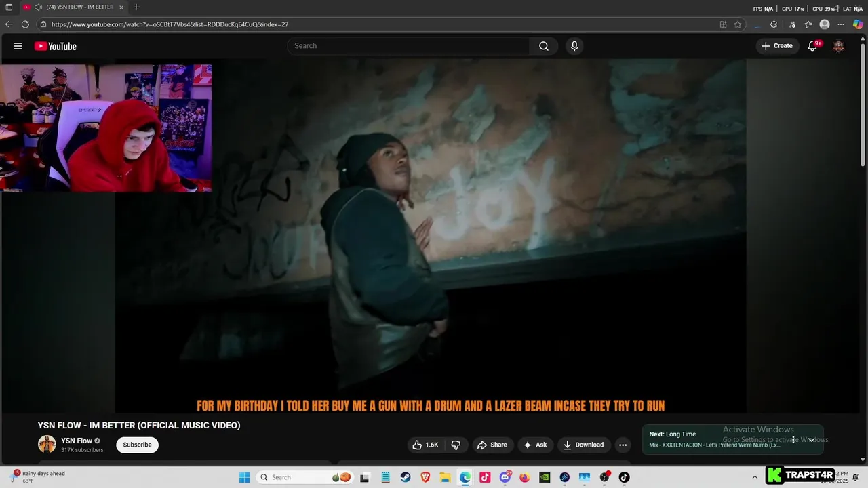The height and width of the screenshot is (488, 868).
Task: Click the '317K subscribers' text
Action: pyautogui.click(x=82, y=450)
